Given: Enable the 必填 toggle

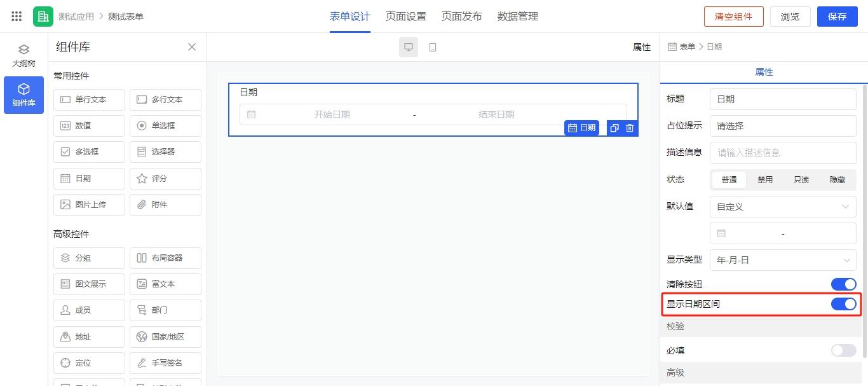Looking at the screenshot, I should tap(843, 350).
